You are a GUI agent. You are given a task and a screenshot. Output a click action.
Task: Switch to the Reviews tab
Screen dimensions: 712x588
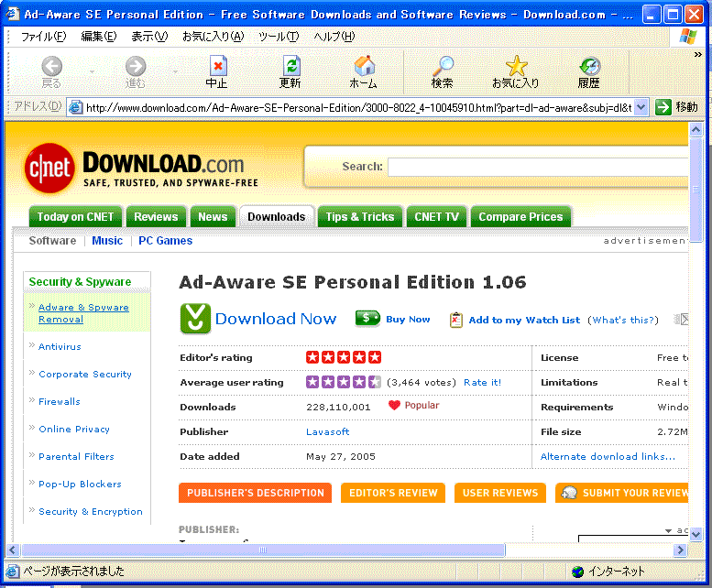(156, 216)
